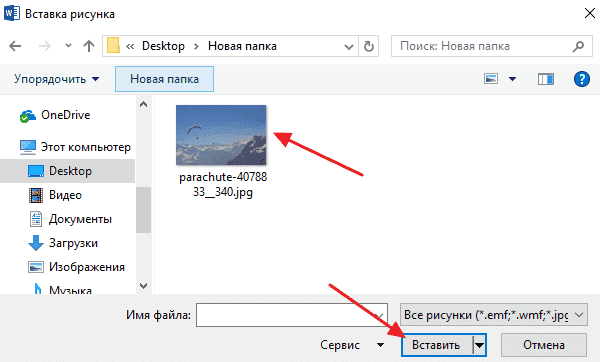The width and height of the screenshot is (600, 362).
Task: Select Desktop in the address path
Action: click(163, 46)
